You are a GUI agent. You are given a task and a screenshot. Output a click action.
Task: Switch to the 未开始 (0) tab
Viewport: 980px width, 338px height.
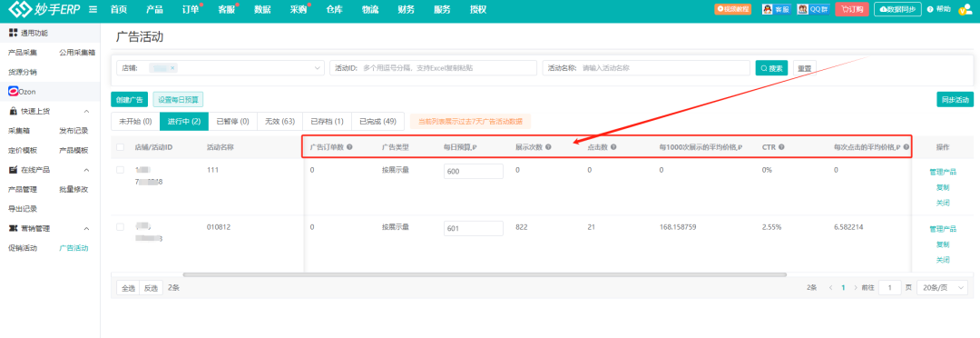[x=135, y=122]
